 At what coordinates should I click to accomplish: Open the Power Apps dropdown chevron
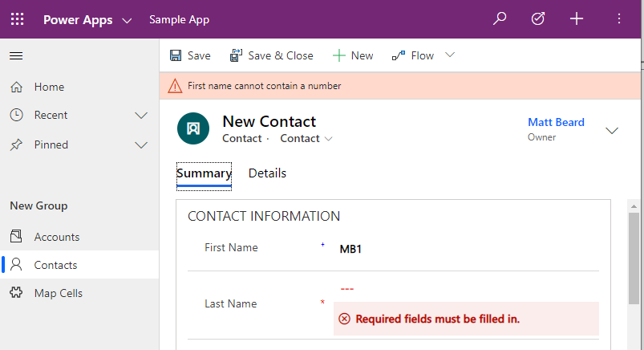tap(127, 21)
